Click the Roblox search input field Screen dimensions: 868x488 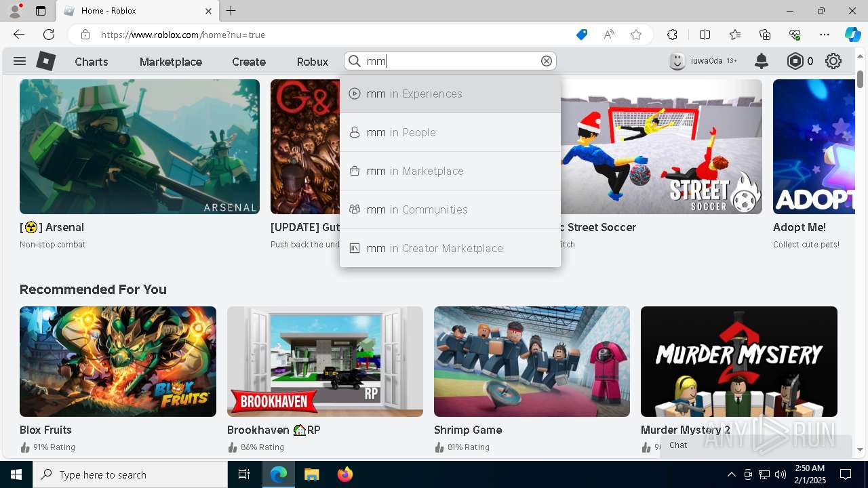coord(452,61)
